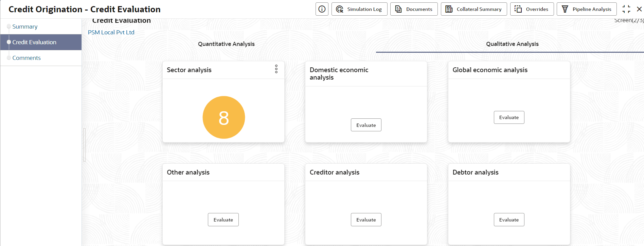Click the Creditor analysis card title
Viewport: 644px width, 246px height.
[x=335, y=172]
